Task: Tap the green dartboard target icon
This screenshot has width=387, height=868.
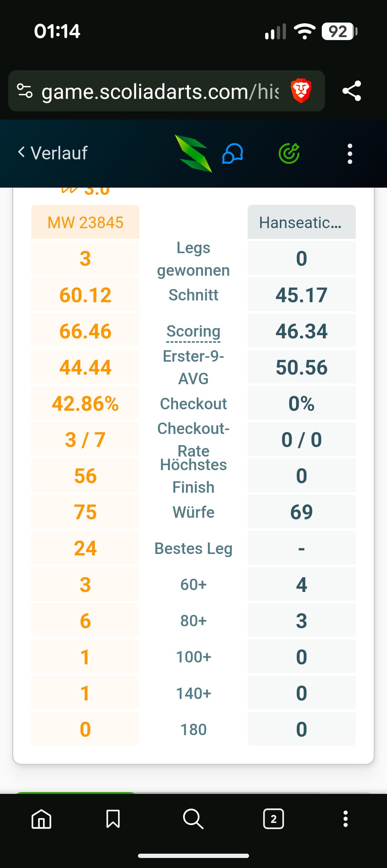Action: tap(289, 153)
